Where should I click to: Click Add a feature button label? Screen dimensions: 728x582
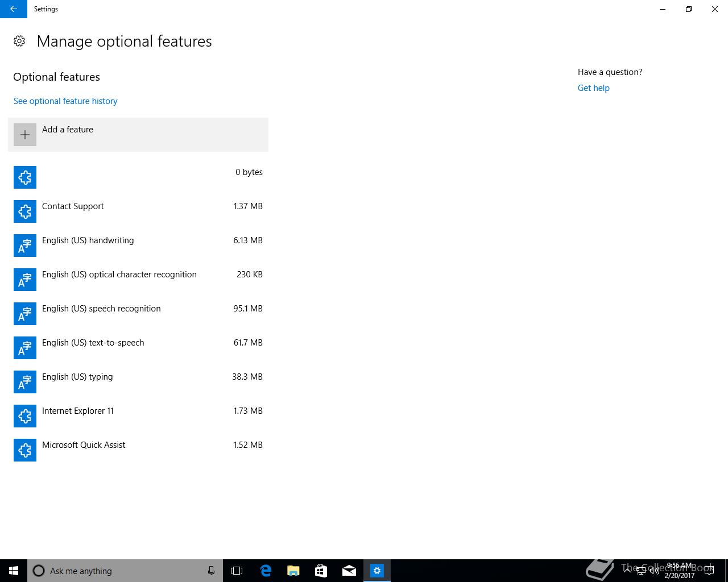pyautogui.click(x=68, y=130)
